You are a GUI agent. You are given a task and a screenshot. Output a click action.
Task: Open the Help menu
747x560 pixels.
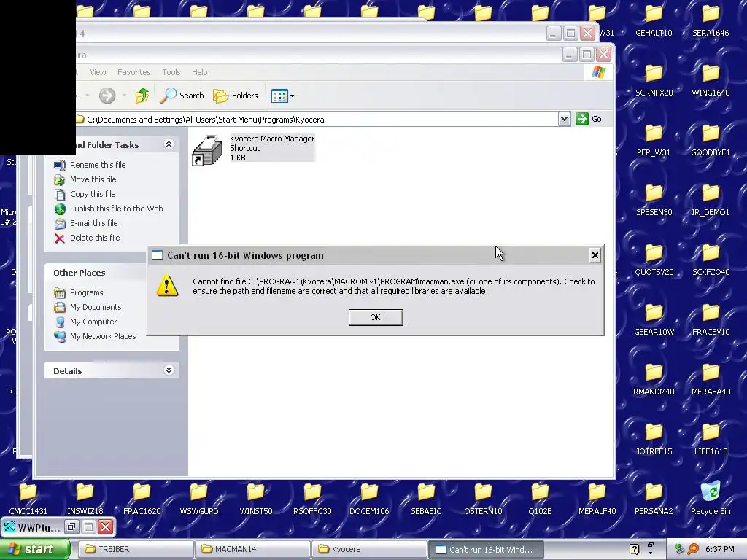click(x=200, y=72)
